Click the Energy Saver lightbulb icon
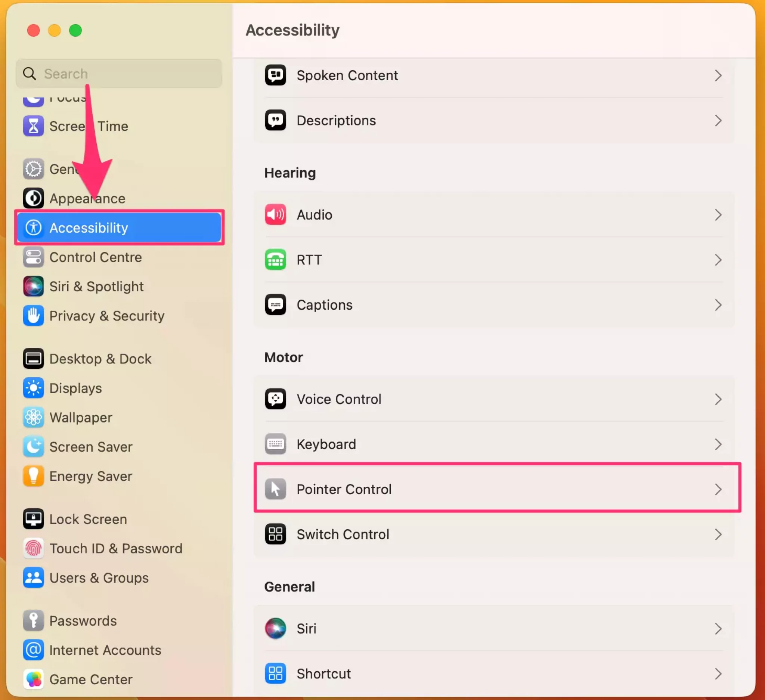The width and height of the screenshot is (765, 700). [33, 476]
